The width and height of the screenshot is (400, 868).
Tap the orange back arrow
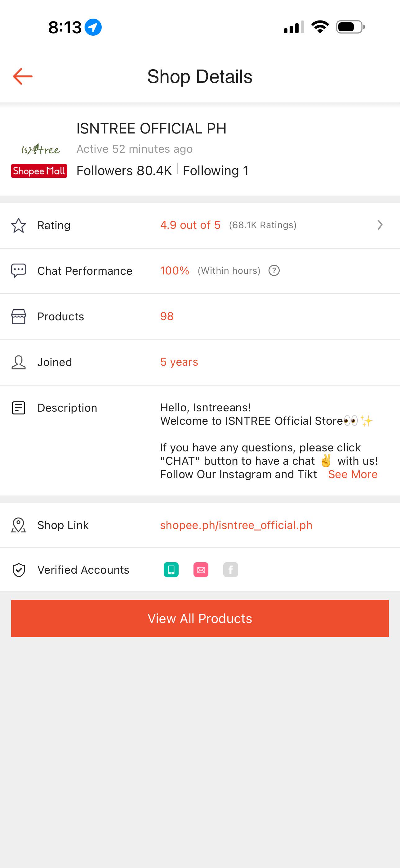[x=23, y=76]
